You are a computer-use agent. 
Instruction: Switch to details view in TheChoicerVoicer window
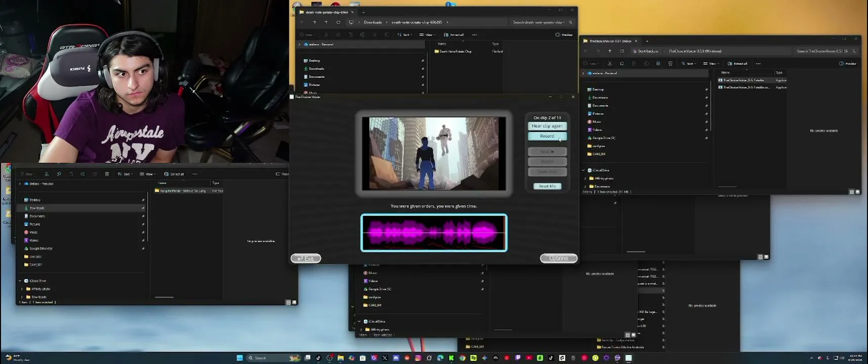(852, 192)
